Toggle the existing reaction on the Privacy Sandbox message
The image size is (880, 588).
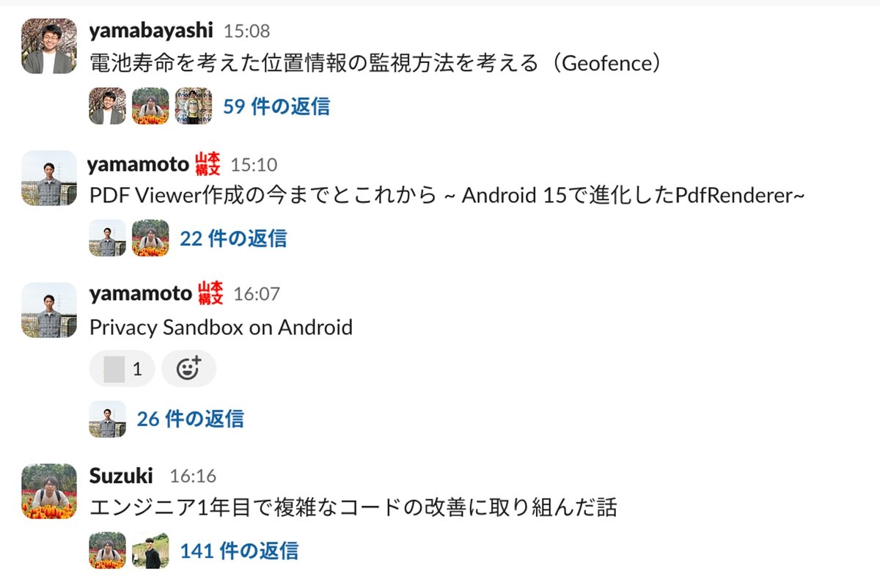pos(121,368)
